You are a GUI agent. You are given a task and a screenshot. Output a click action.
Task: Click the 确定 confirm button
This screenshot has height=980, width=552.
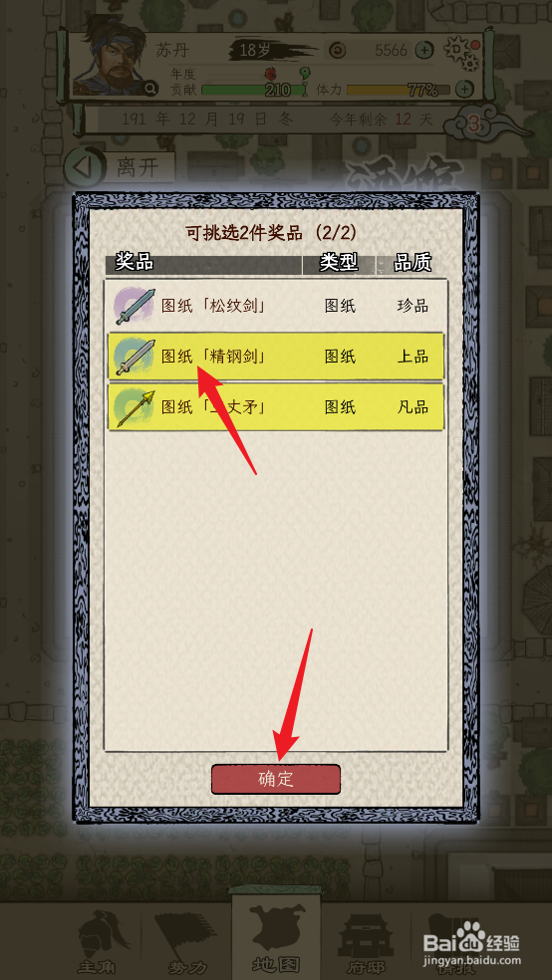[x=276, y=780]
